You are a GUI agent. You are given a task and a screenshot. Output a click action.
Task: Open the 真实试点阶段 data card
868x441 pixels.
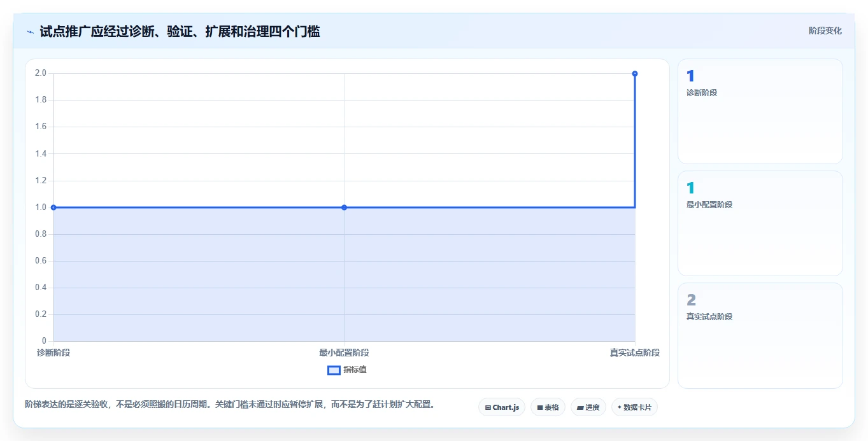coord(760,335)
